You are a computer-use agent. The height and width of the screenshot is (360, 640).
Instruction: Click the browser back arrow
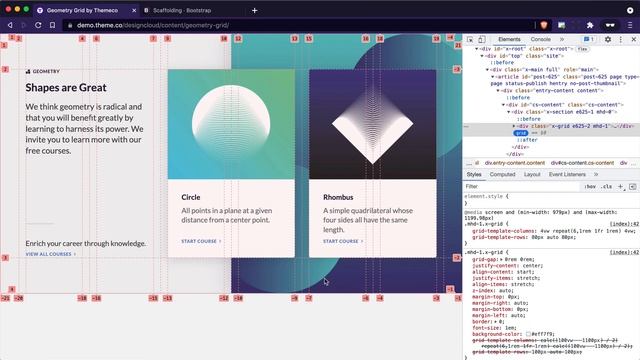click(10, 25)
